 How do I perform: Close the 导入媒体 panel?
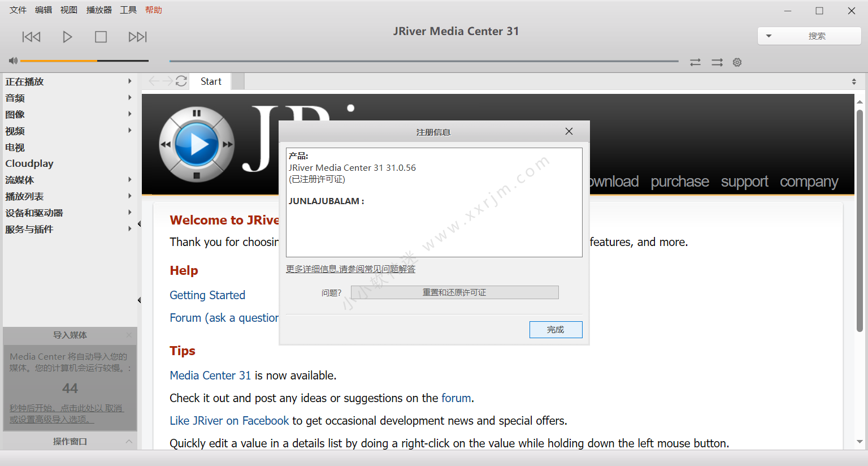tap(129, 335)
